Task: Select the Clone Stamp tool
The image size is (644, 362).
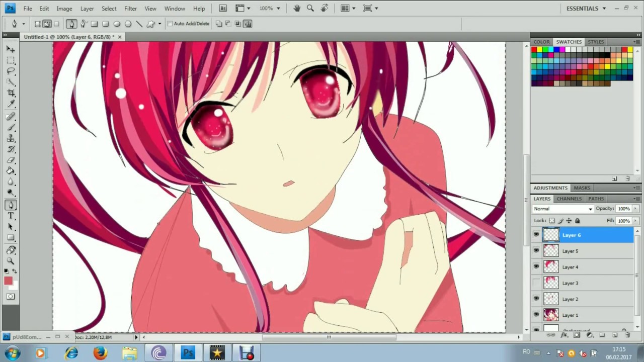Action: click(x=11, y=139)
